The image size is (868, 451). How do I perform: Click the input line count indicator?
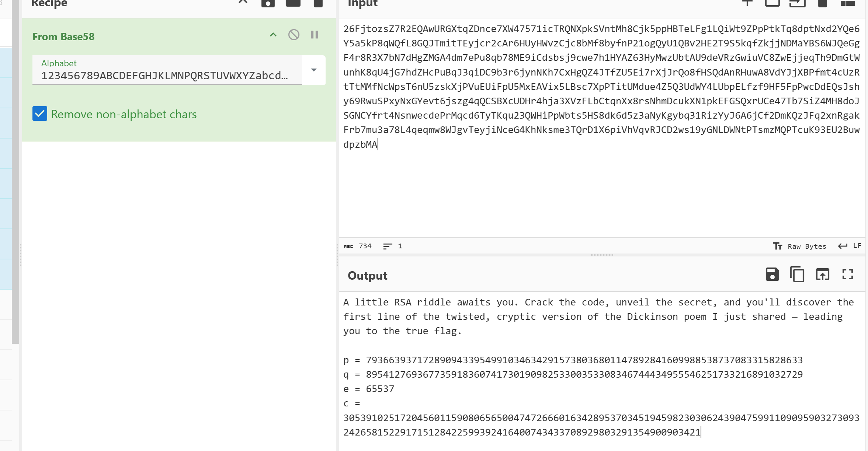[x=393, y=246]
